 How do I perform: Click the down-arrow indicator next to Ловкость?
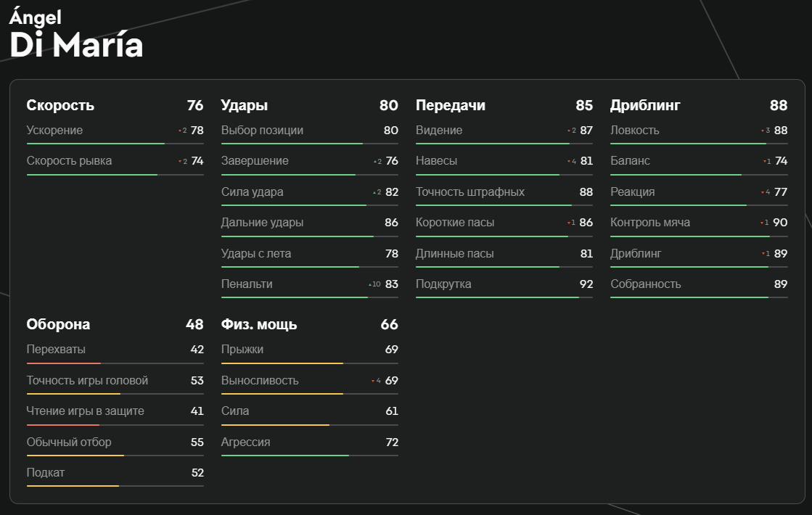[x=763, y=131]
